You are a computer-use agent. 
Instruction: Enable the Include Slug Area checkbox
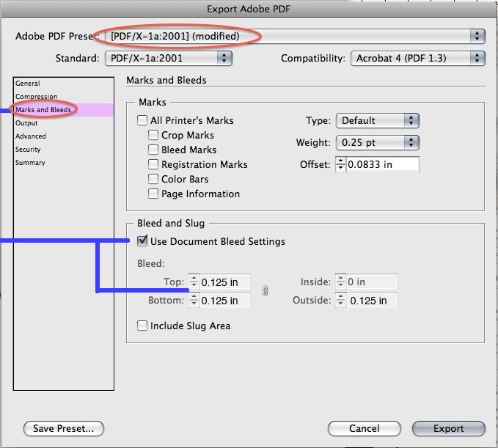(142, 326)
